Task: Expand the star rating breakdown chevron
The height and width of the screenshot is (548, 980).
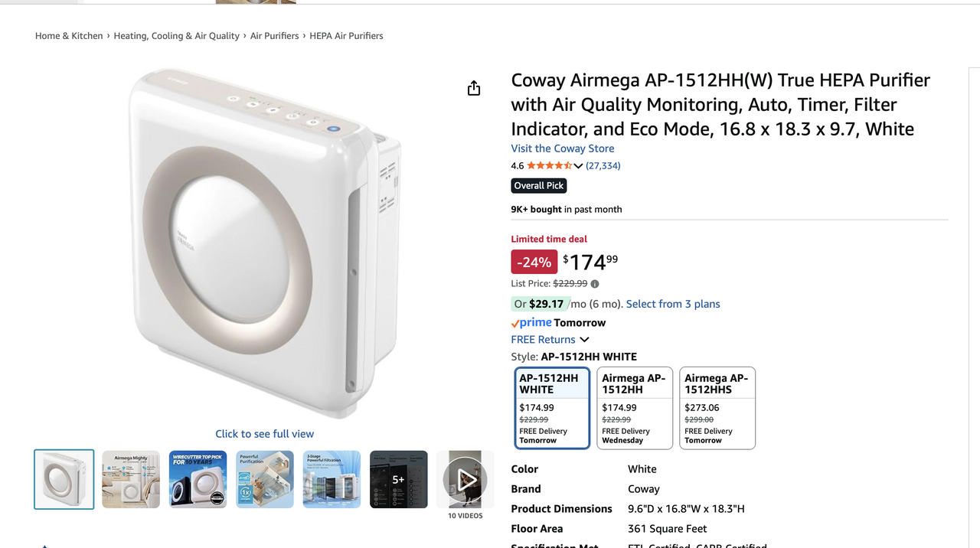Action: click(x=578, y=166)
